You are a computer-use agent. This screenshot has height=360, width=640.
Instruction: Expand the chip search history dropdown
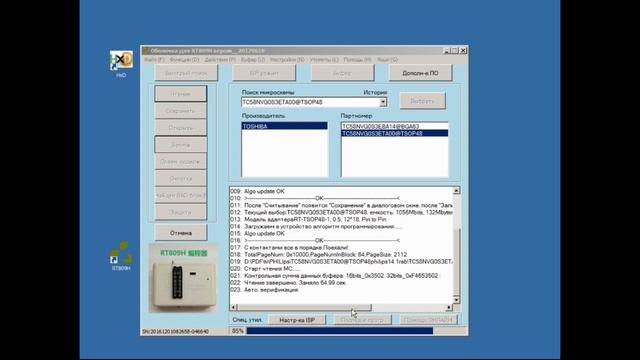pos(383,102)
